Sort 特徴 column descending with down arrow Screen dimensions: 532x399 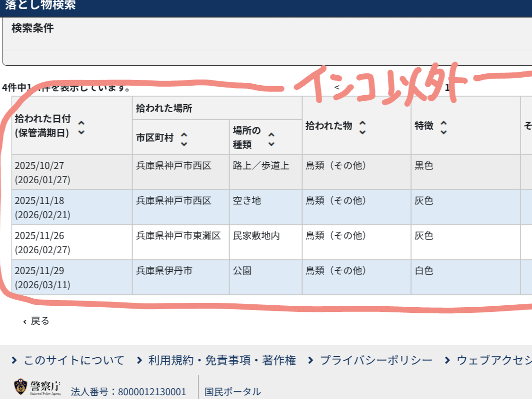[443, 132]
